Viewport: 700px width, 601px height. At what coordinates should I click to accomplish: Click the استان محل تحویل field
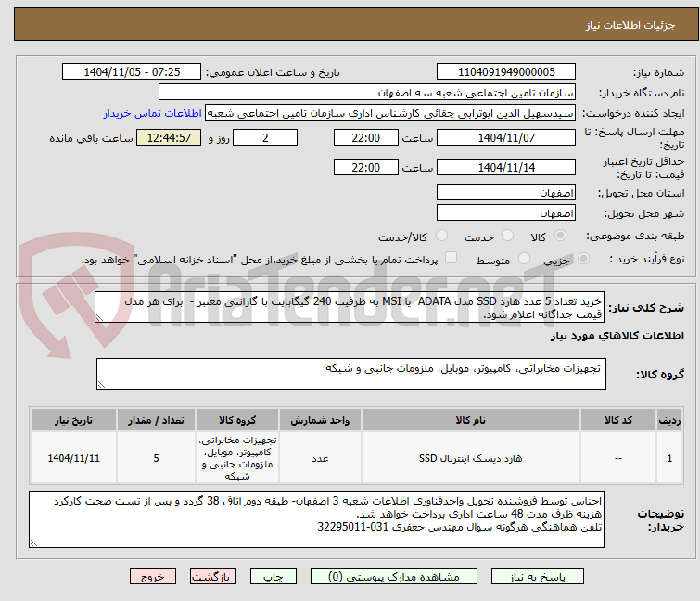pyautogui.click(x=506, y=192)
